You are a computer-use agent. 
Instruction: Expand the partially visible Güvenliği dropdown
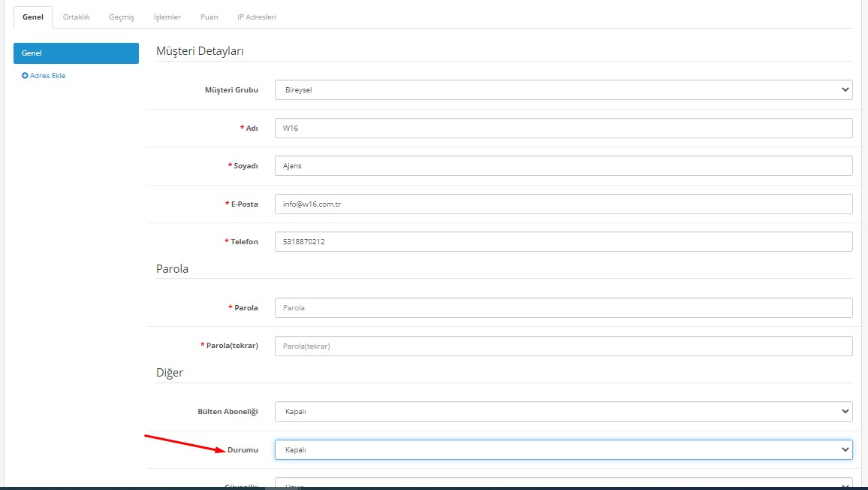pos(563,484)
